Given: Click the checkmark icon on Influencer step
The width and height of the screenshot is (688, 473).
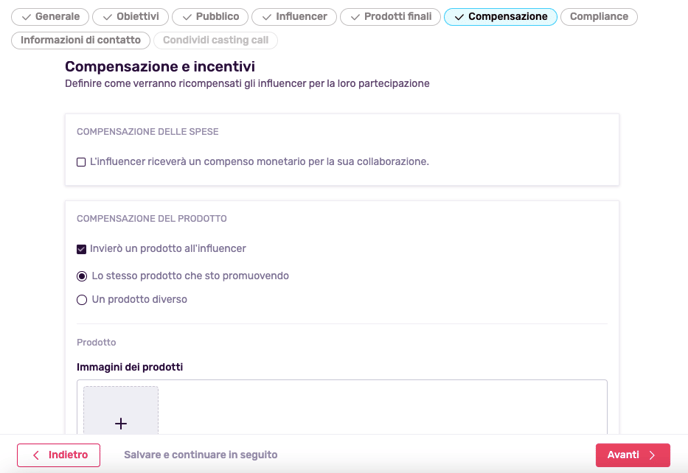Looking at the screenshot, I should [267, 17].
